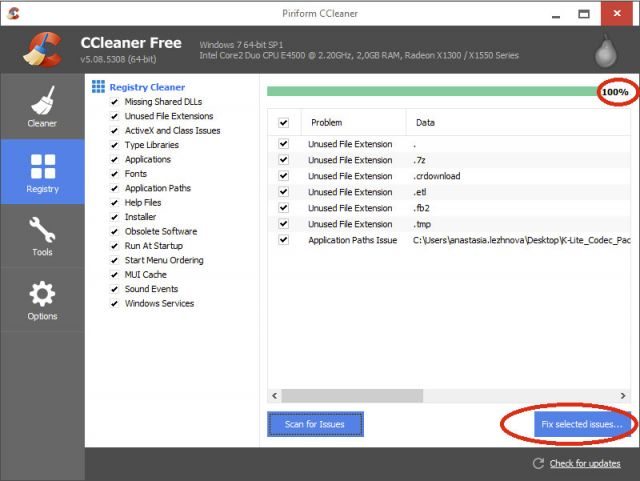Toggle Start Menu Ordering checkbox
The height and width of the screenshot is (481, 640).
[115, 260]
